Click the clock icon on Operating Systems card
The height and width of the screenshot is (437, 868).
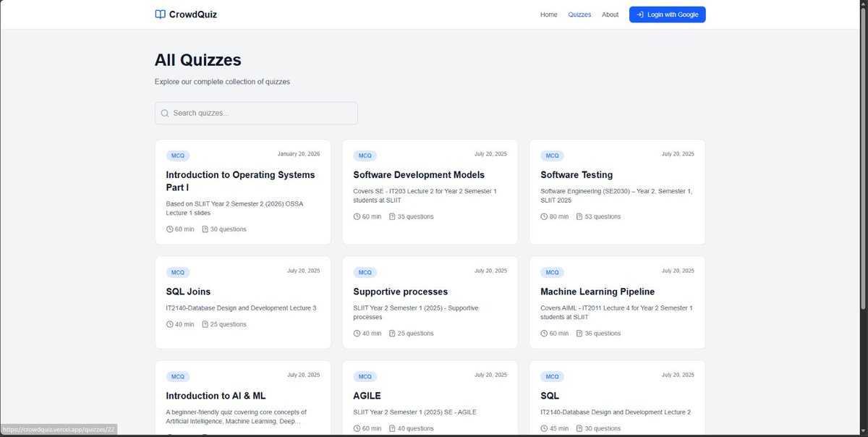169,229
